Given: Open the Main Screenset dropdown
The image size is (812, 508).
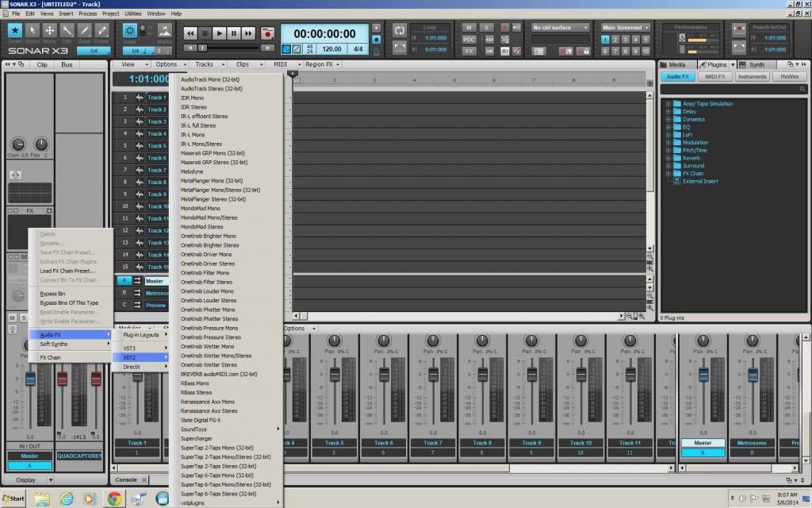Looking at the screenshot, I should (x=625, y=28).
